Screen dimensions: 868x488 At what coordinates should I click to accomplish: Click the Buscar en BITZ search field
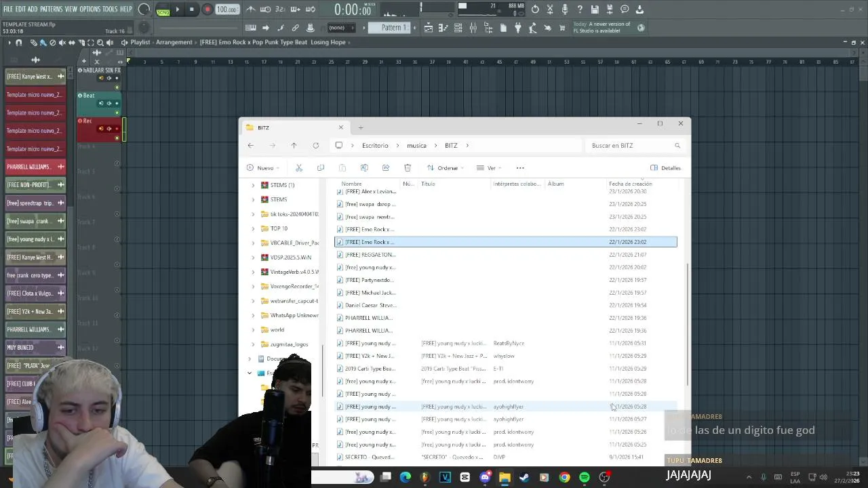coord(635,145)
